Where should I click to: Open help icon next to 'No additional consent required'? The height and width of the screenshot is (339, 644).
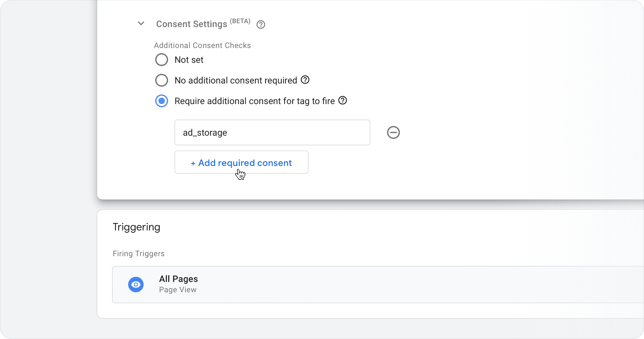coord(305,80)
